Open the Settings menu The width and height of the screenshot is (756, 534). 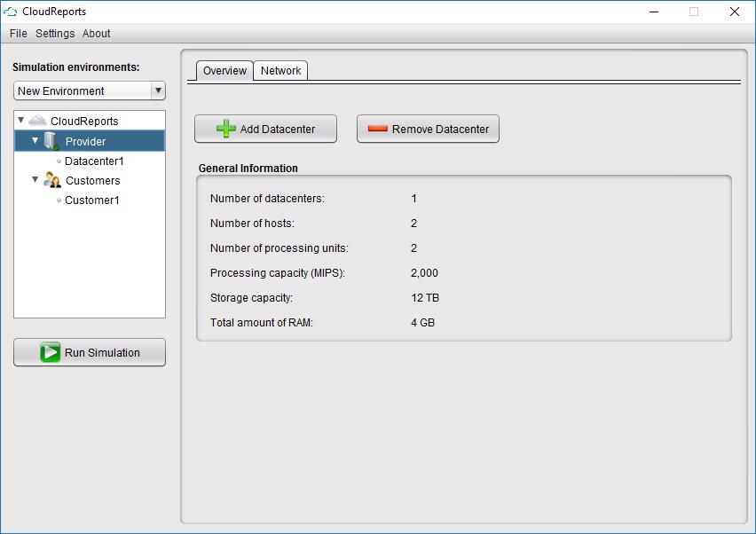[55, 33]
